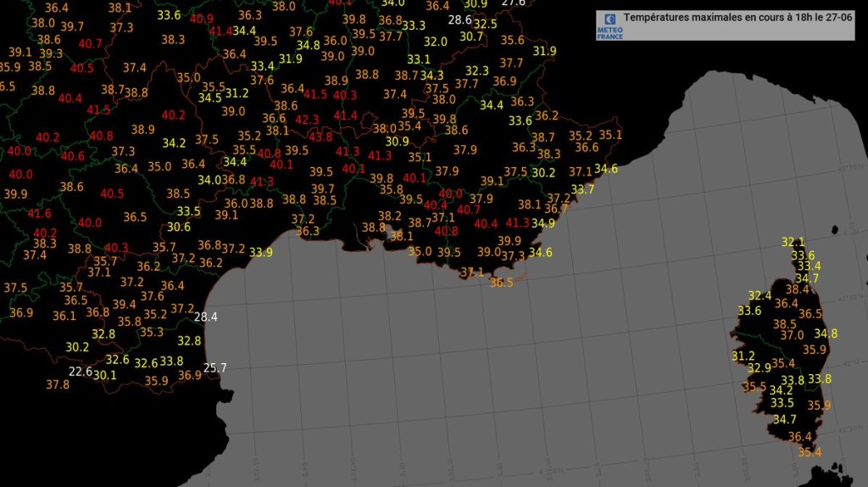Click the Météo France logo icon
The height and width of the screenshot is (487, 868).
click(x=609, y=25)
